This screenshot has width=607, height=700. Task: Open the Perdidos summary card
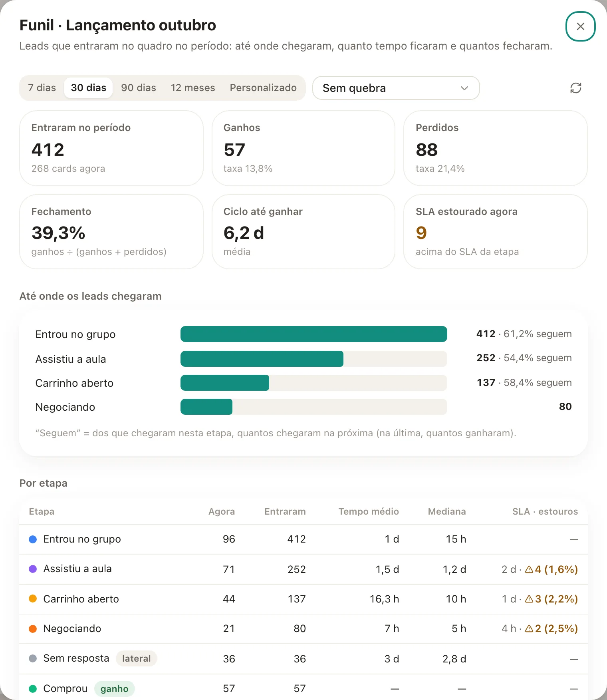point(496,148)
